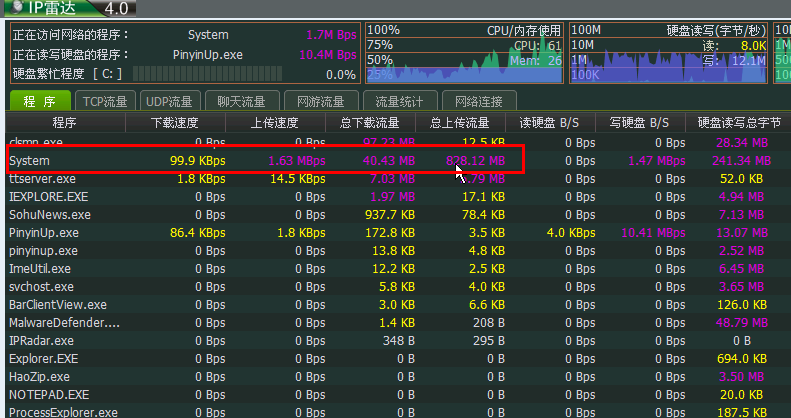This screenshot has height=418, width=791.
Task: Switch to the 网游流量 tab
Action: point(320,101)
